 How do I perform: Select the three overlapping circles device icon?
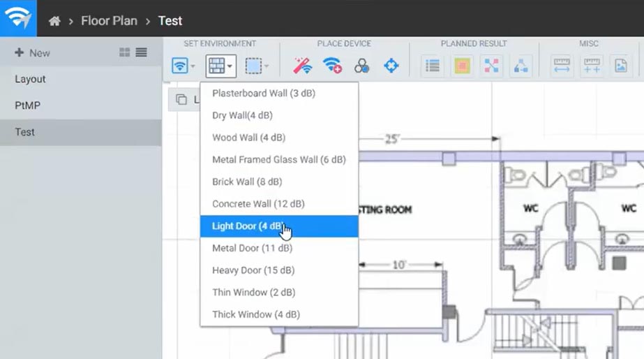coord(361,66)
